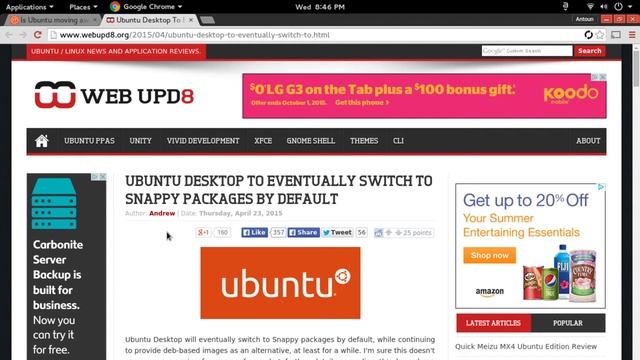This screenshot has width=640, height=360.
Task: Click the Ubuntu logo article image
Action: (x=280, y=283)
